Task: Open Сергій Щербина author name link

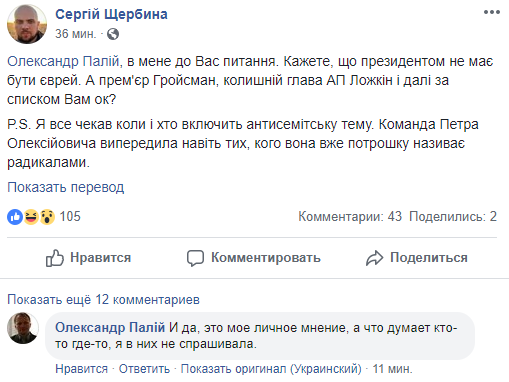Action: pyautogui.click(x=111, y=14)
